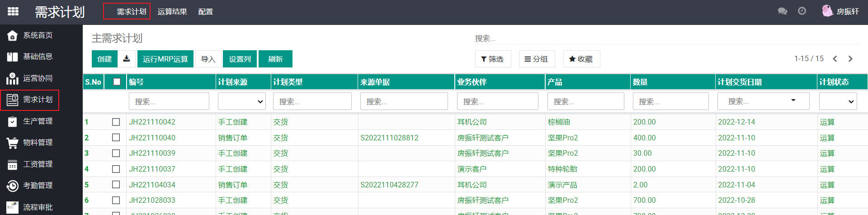This screenshot has height=215, width=868.
Task: Open 物料管理 shopping cart icon
Action: click(13, 143)
